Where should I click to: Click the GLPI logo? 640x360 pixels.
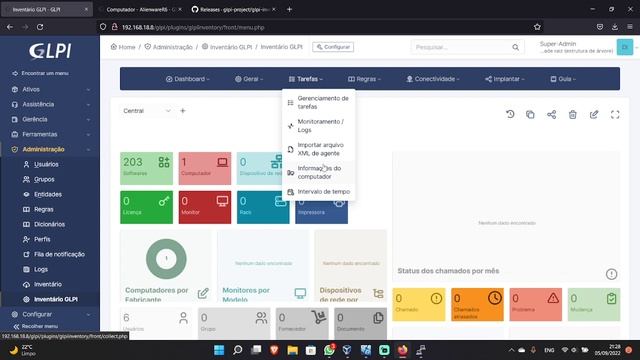pyautogui.click(x=50, y=51)
